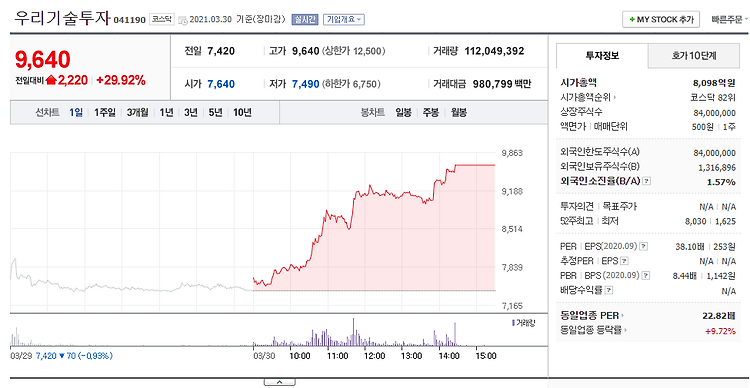Click the chart y-axis label 8,514
Image resolution: width=750 pixels, height=388 pixels.
512,229
